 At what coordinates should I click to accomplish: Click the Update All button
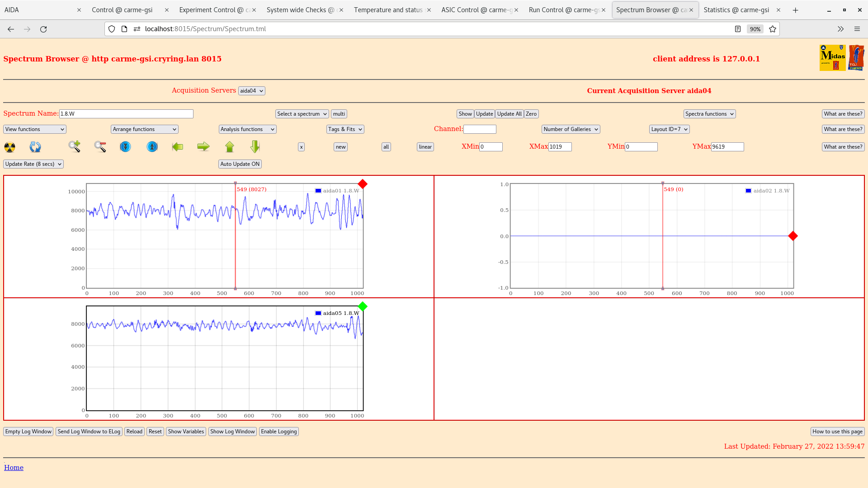point(509,114)
